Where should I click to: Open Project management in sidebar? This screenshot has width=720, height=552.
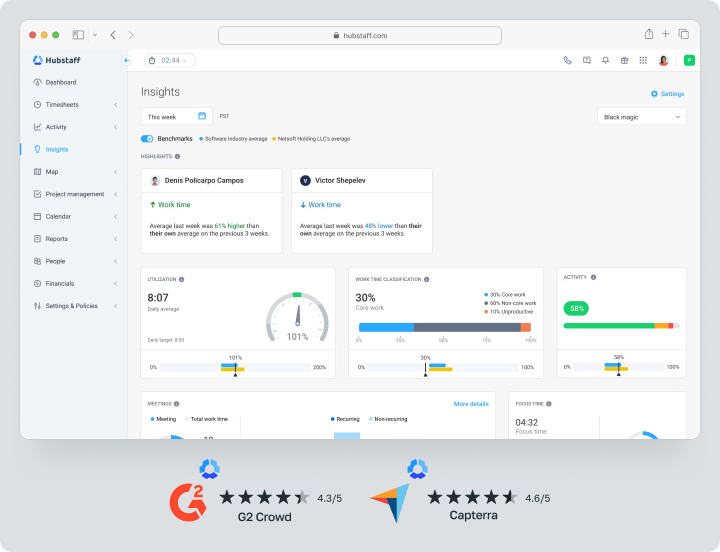pyautogui.click(x=73, y=194)
